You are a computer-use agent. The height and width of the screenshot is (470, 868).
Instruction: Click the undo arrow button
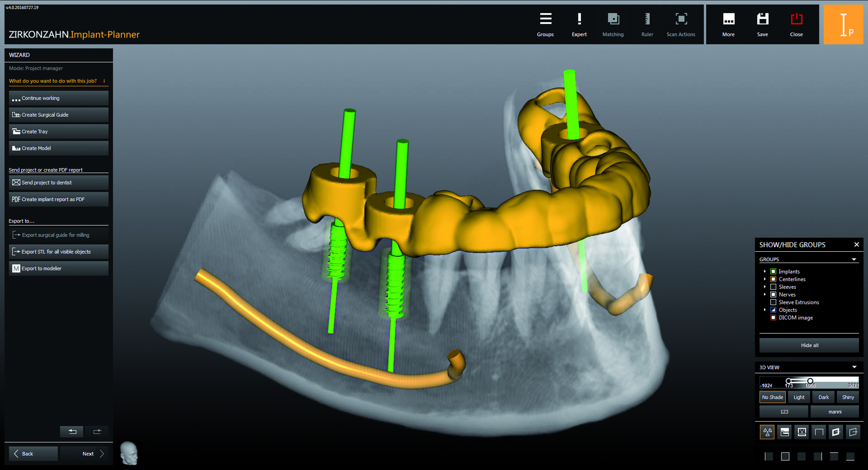(72, 432)
